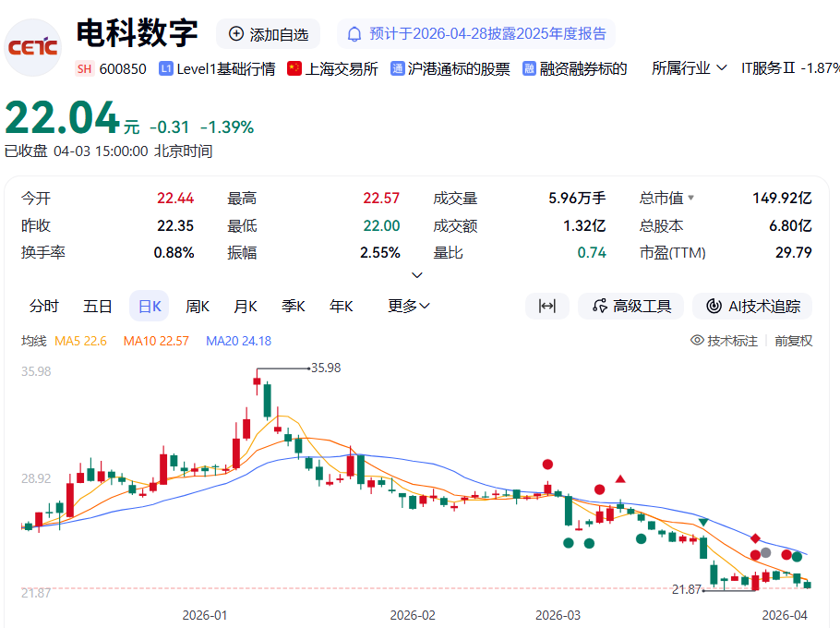This screenshot has height=628, width=840.
Task: Open 高级工具 advanced tools
Action: [x=631, y=307]
